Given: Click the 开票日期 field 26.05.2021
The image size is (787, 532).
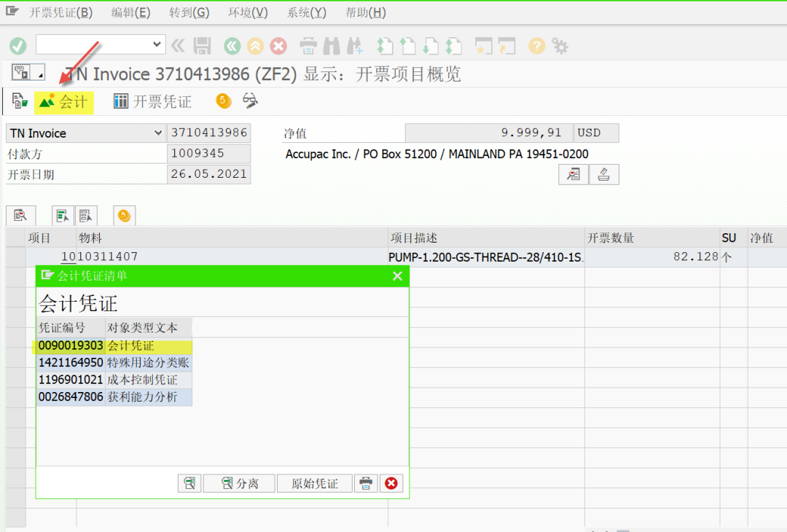Looking at the screenshot, I should click(209, 173).
